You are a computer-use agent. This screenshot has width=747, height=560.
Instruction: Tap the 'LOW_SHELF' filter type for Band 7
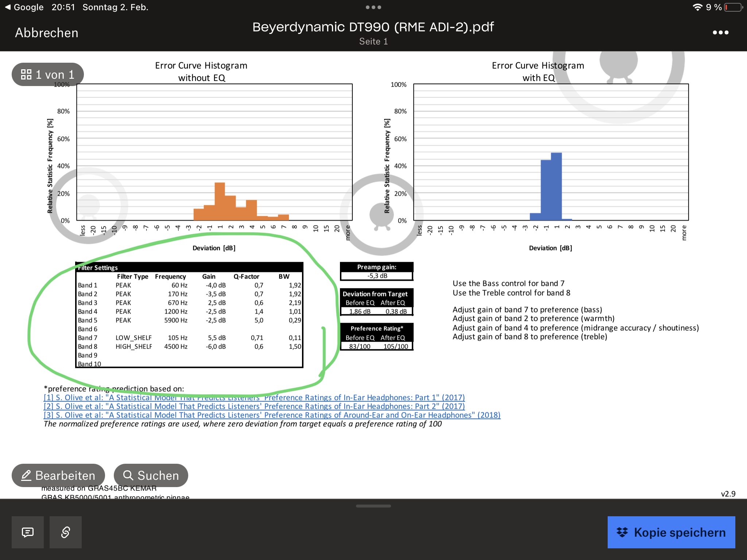pos(133,338)
